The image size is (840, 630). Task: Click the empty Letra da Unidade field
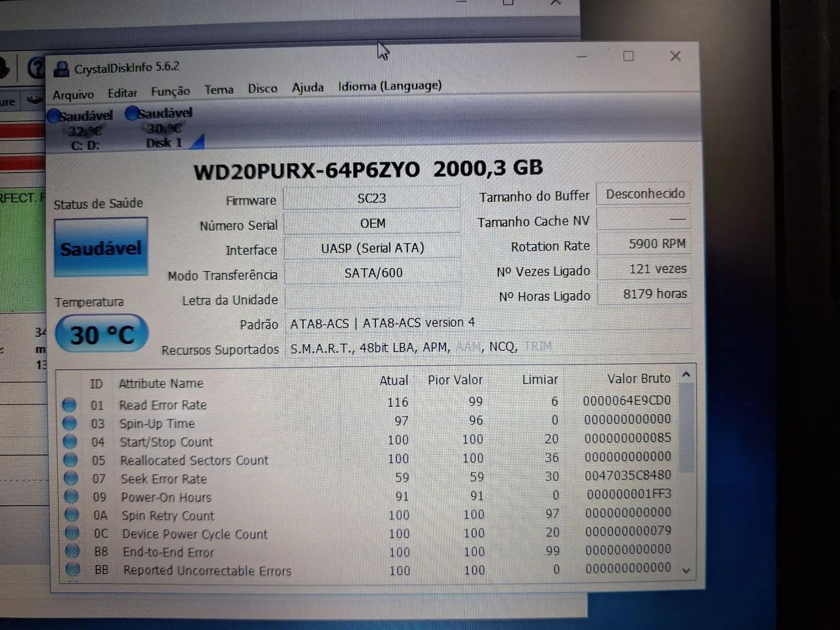[373, 298]
